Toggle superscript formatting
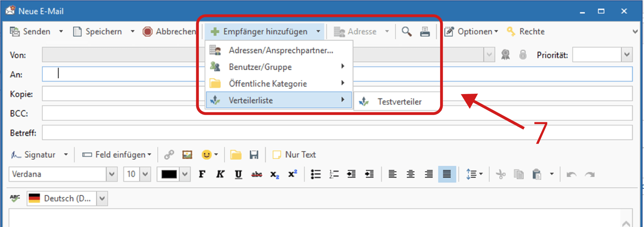This screenshot has width=644, height=227. (292, 174)
